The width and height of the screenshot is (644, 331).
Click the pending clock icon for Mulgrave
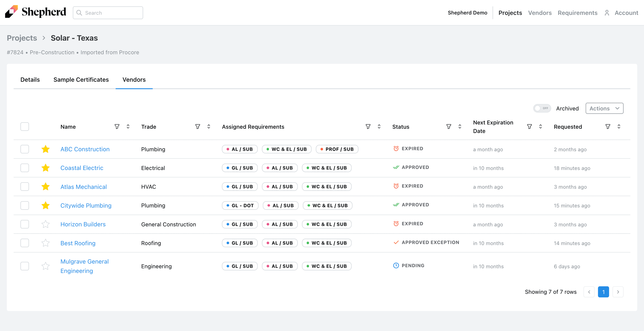click(396, 265)
